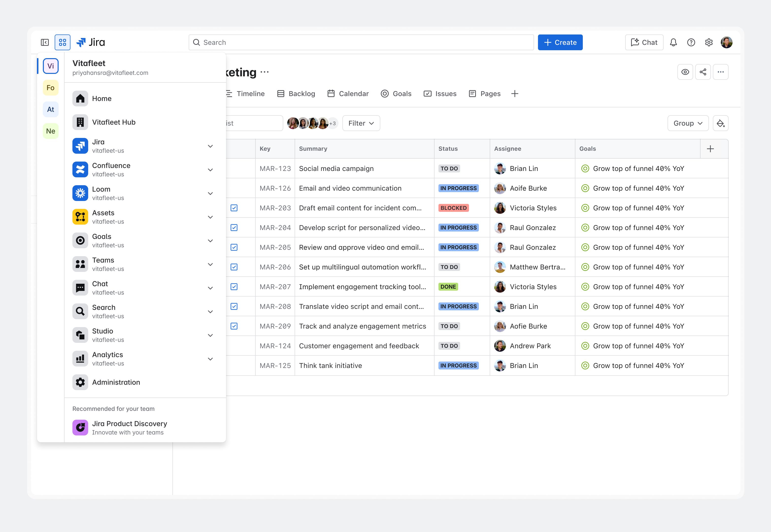Image resolution: width=771 pixels, height=532 pixels.
Task: Click the Create button
Action: [x=560, y=42]
